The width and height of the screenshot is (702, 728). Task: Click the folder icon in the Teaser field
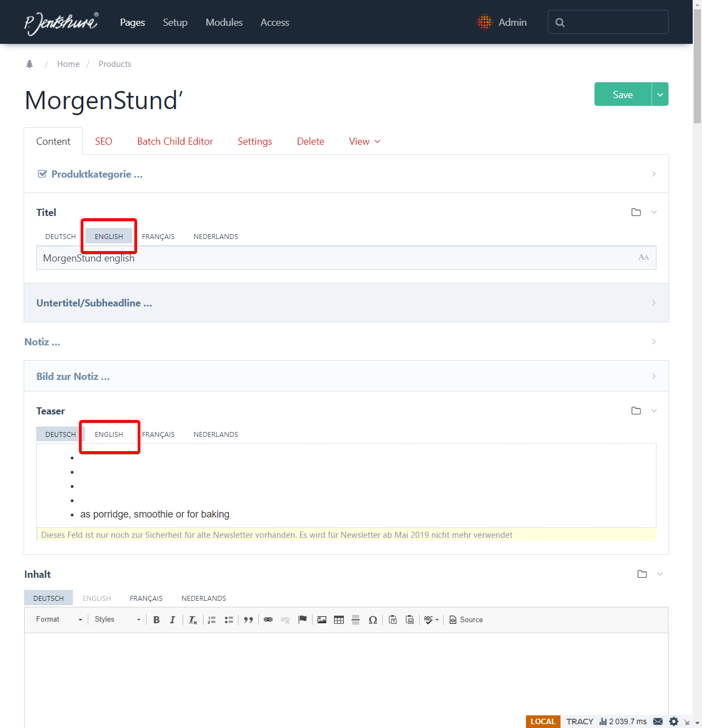[636, 411]
